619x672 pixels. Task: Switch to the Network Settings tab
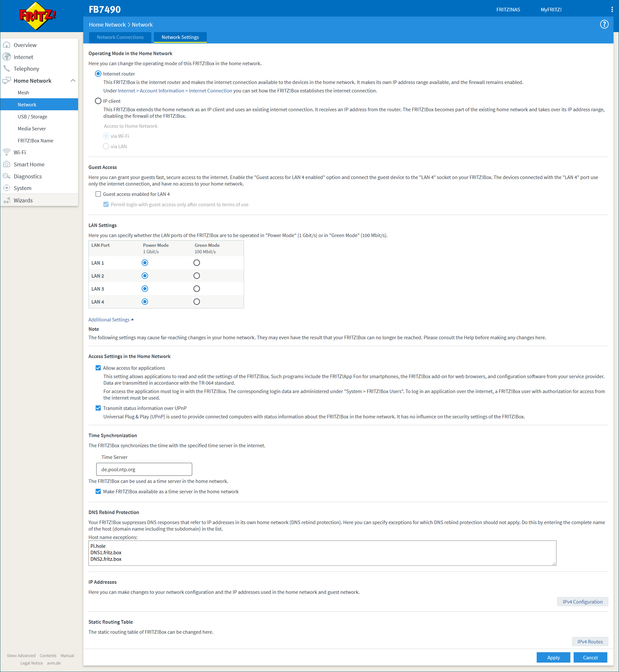180,37
